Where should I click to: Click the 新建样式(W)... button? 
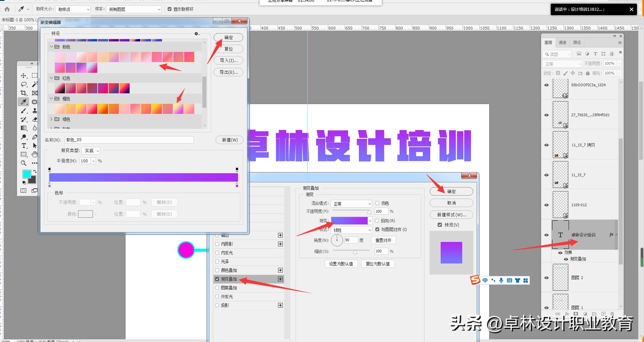451,215
